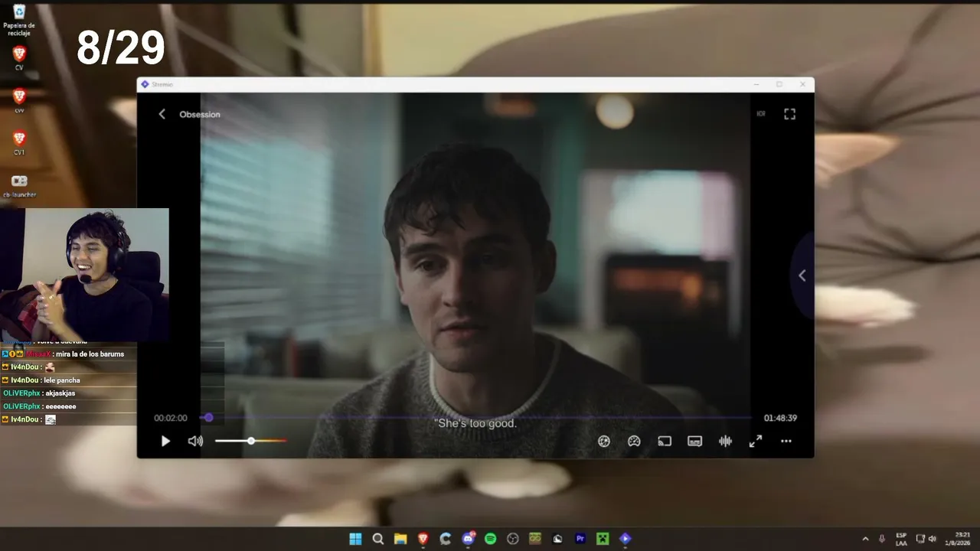Click the round icon left of speed gauge

click(x=604, y=441)
